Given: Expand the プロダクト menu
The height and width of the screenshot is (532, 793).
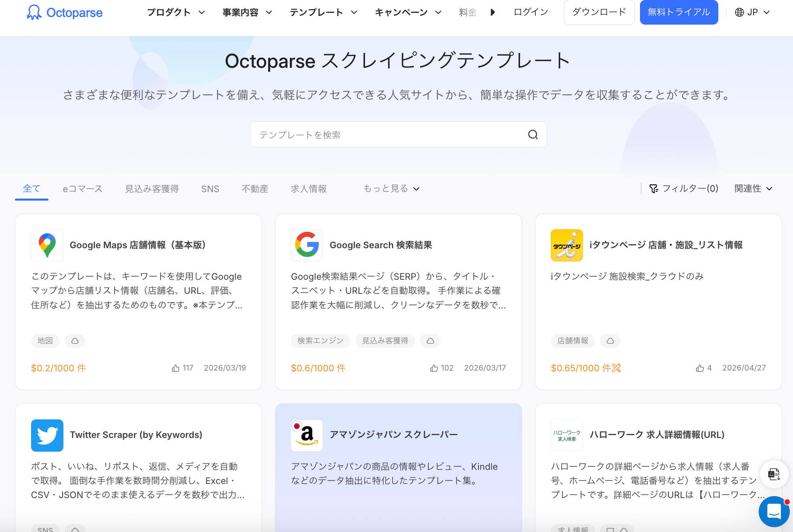Looking at the screenshot, I should coord(176,13).
